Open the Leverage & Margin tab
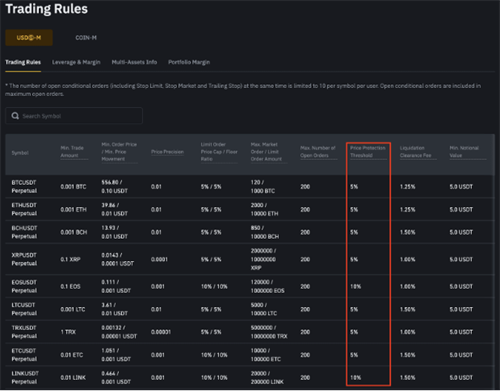 [76, 62]
